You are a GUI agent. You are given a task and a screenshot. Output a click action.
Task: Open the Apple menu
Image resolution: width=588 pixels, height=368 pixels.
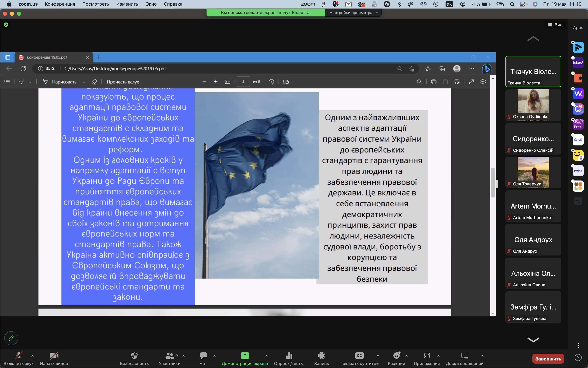pyautogui.click(x=9, y=4)
